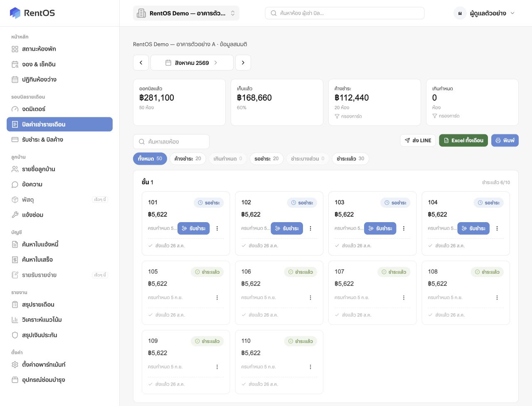Select บิลค่าเช่ารายเดือน in sidebar
The image size is (532, 406).
[59, 124]
